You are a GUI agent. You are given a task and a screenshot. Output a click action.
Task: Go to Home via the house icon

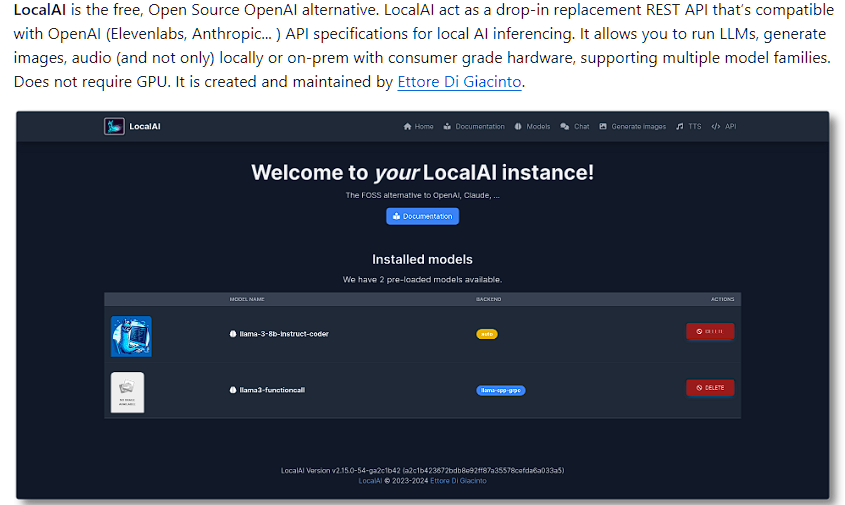pos(407,127)
